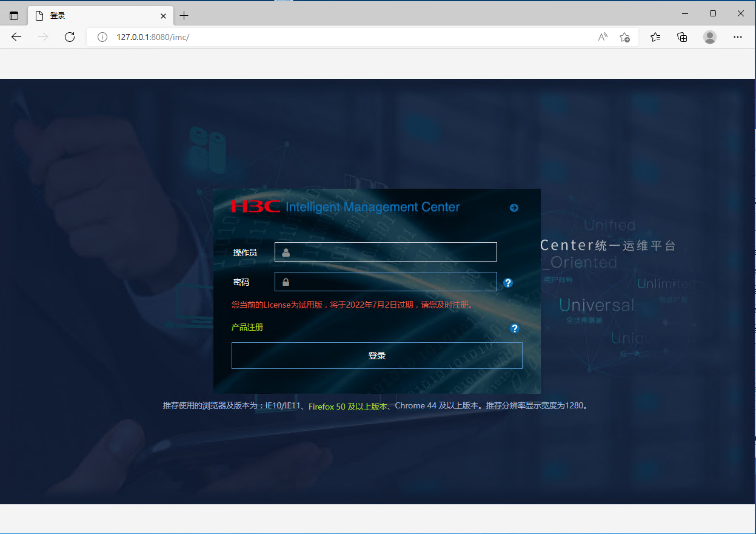Click the 密码 label
Screen dimensions: 756x534
pyautogui.click(x=241, y=282)
